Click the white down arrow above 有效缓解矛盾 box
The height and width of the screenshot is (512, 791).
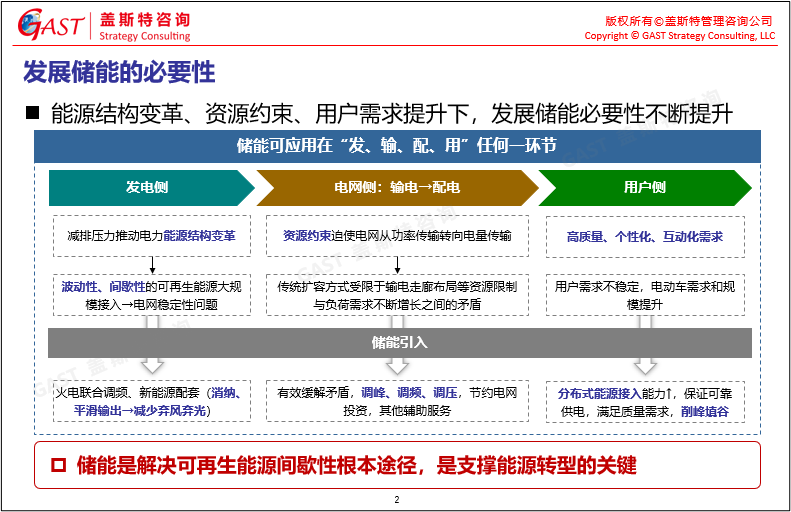(398, 365)
